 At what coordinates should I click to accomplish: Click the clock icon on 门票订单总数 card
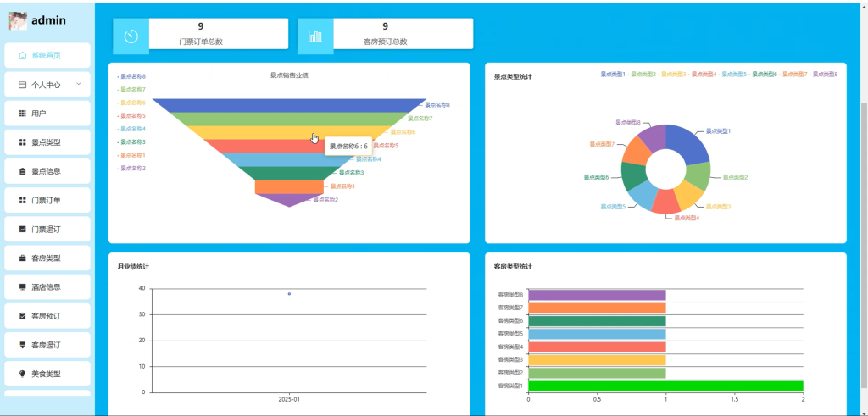tap(131, 36)
